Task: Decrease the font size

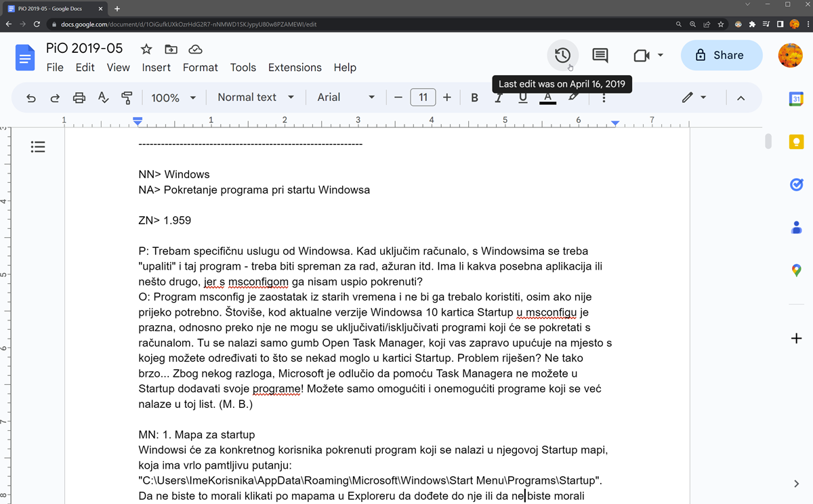Action: (x=398, y=98)
